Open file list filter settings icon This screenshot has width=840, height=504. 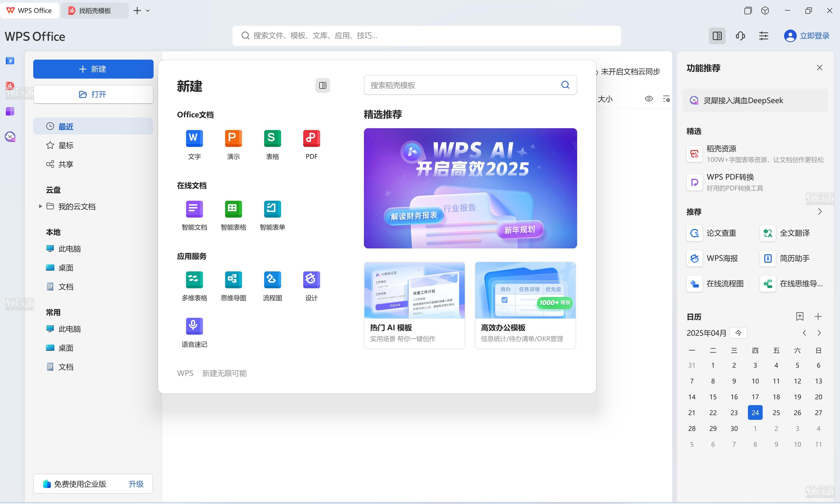pos(666,99)
